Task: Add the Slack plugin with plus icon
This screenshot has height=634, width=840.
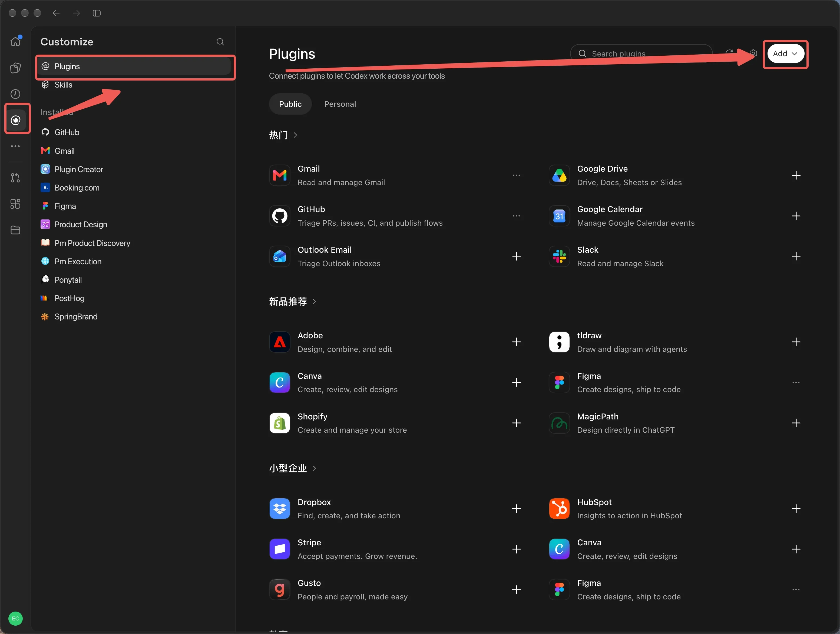Action: (796, 256)
